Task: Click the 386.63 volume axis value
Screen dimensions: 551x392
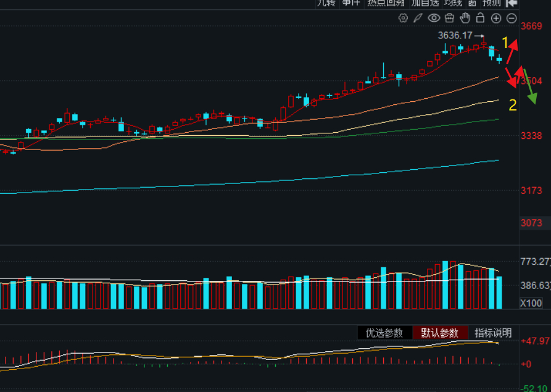Action: (x=535, y=285)
